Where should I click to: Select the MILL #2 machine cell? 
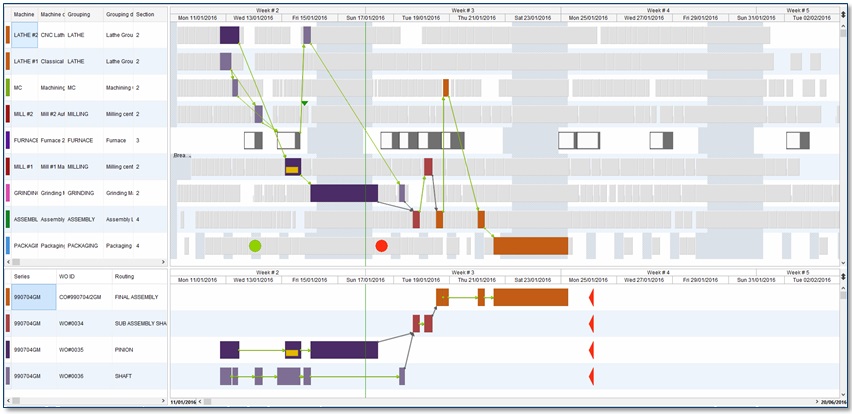[x=24, y=114]
